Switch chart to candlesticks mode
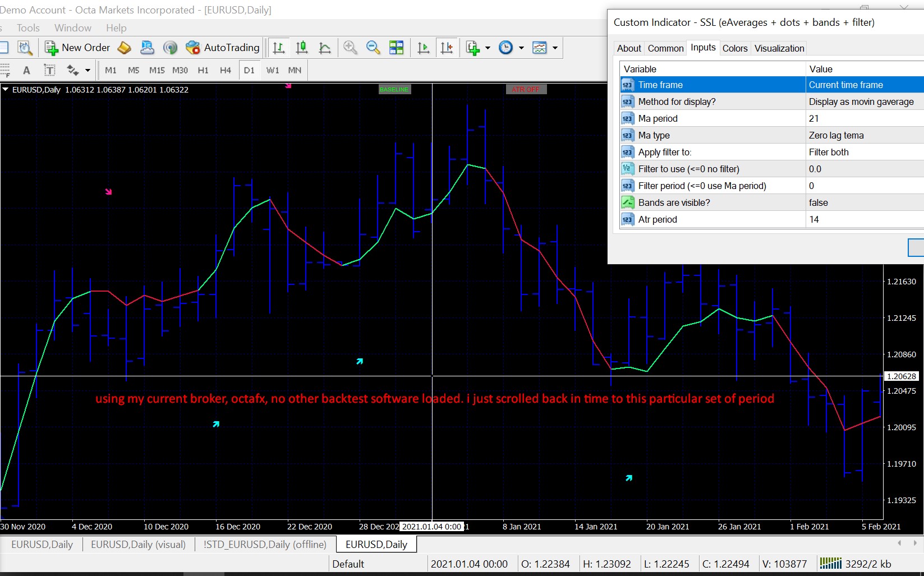 [x=302, y=48]
